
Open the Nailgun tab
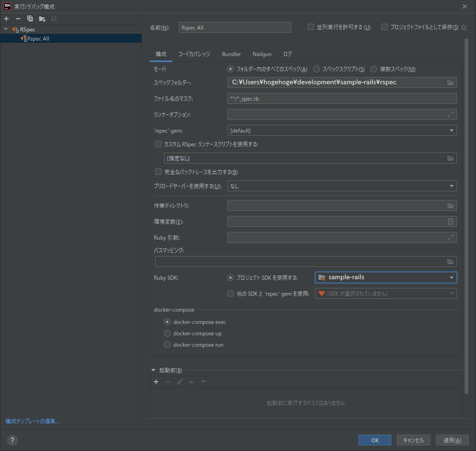262,54
